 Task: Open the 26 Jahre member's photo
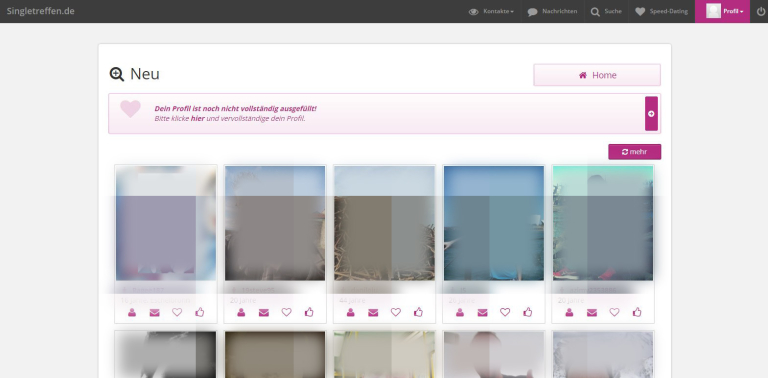tap(494, 223)
